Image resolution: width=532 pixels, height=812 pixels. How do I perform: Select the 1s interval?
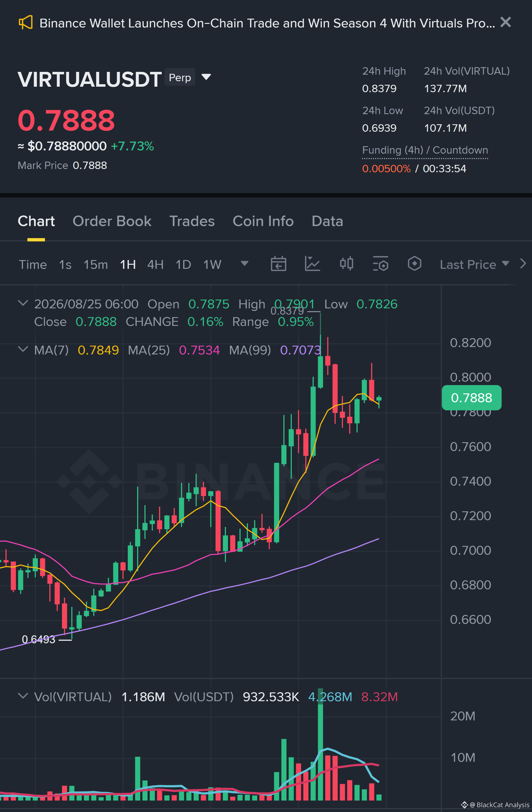pyautogui.click(x=65, y=264)
